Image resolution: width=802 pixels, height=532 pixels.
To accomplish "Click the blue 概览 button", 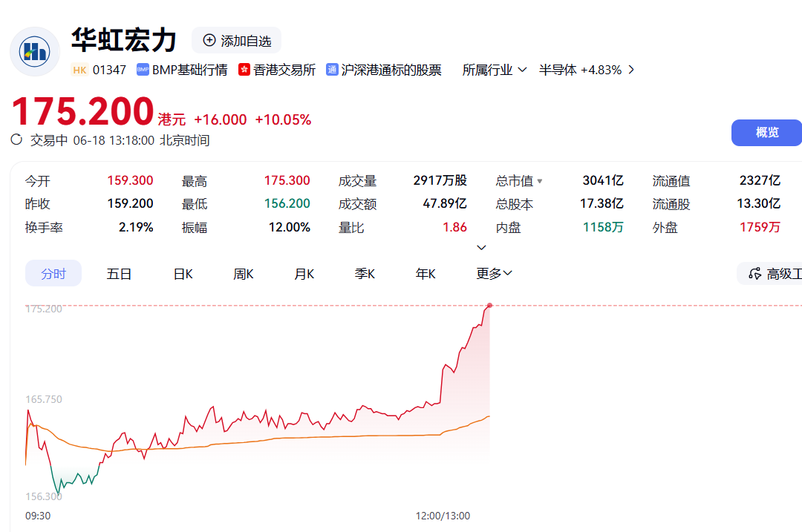I will tap(766, 133).
